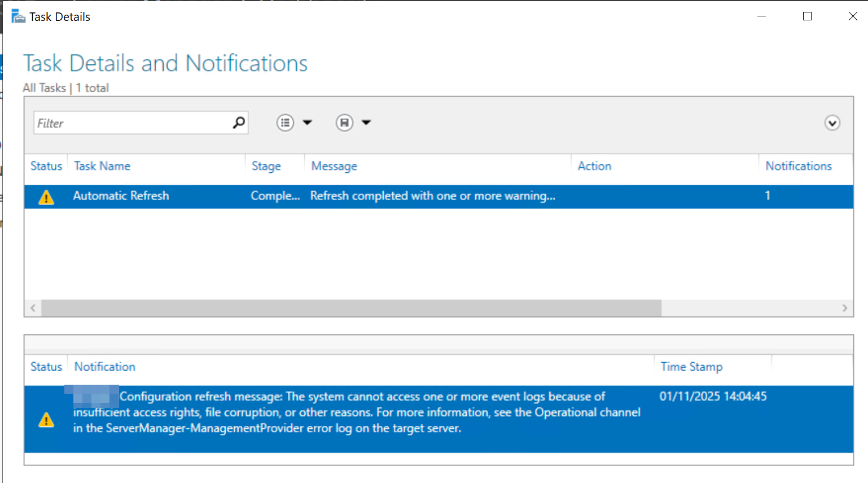Sort by Notification column header
This screenshot has width=868, height=483.
105,367
